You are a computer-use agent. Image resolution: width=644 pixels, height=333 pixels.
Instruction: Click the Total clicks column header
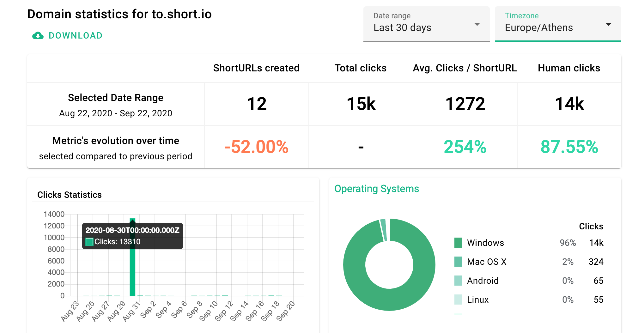[360, 68]
